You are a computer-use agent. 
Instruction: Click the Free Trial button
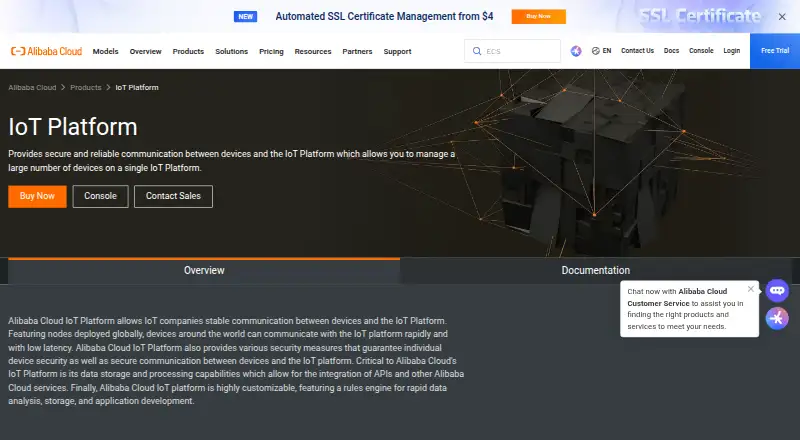pyautogui.click(x=774, y=51)
